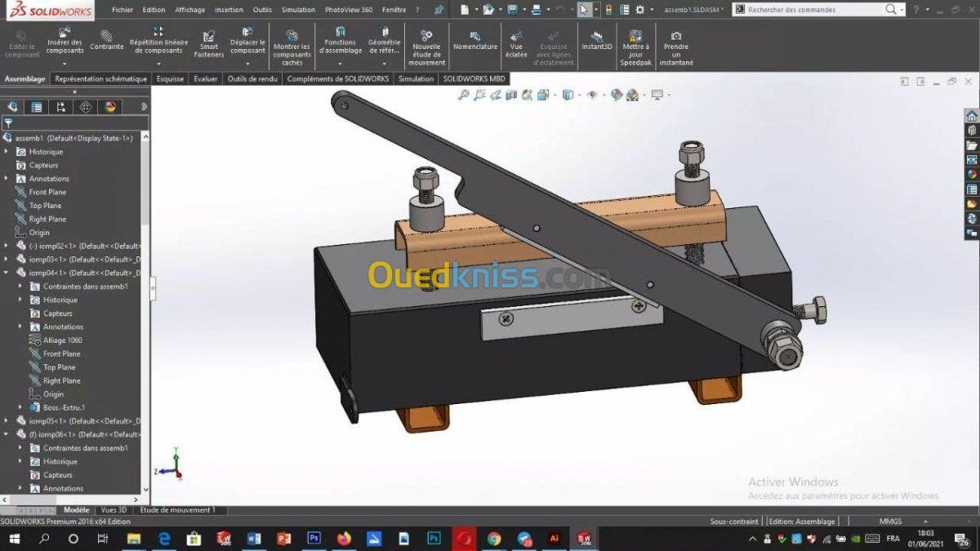
Task: Select the top-level Front Plane
Action: pyautogui.click(x=47, y=192)
